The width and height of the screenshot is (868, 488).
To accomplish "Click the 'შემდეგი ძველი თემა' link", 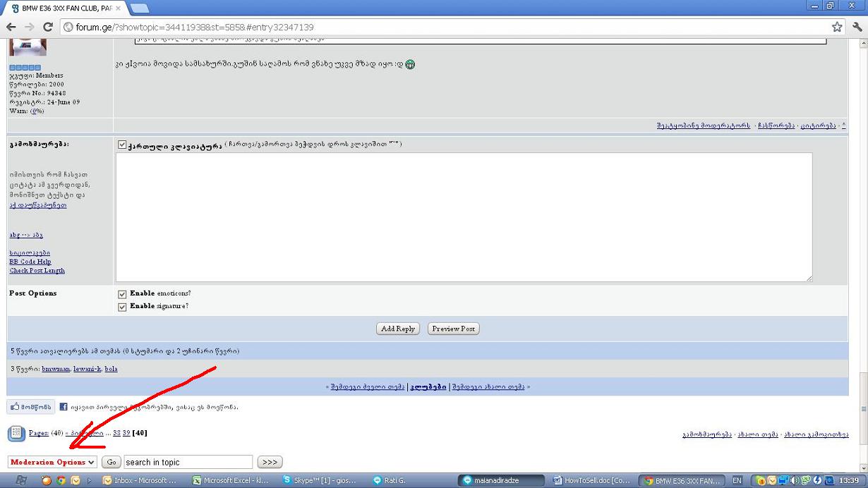I will tap(367, 386).
